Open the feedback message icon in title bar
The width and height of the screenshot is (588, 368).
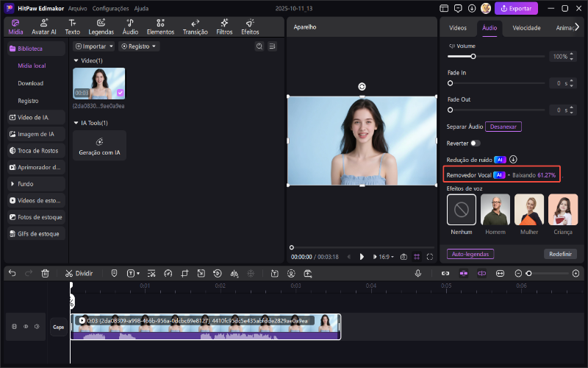(x=458, y=8)
